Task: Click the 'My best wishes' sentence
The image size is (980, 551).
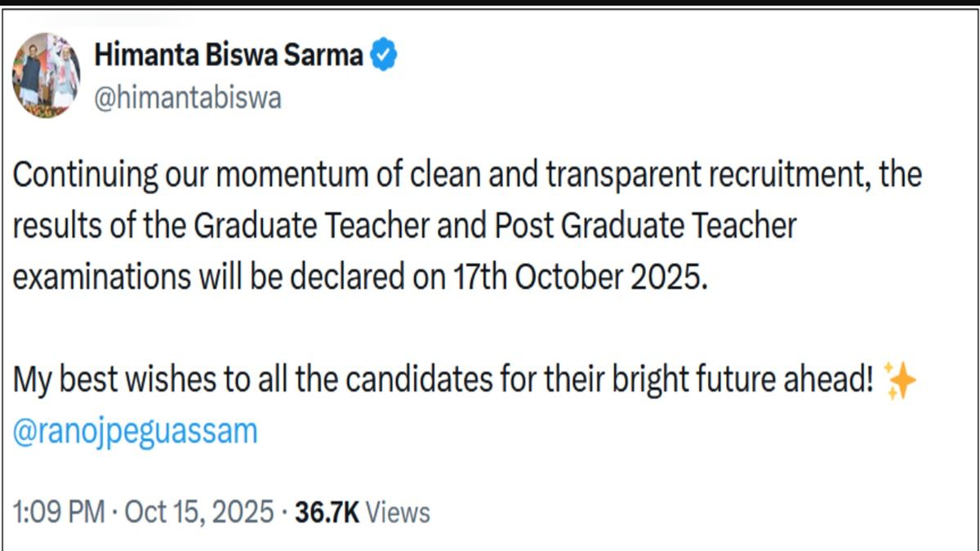Action: pos(122,380)
